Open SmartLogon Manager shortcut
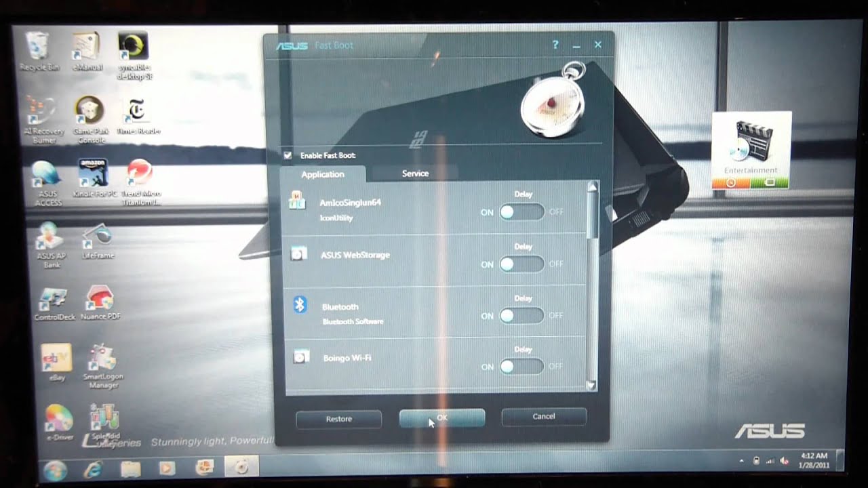Image resolution: width=868 pixels, height=488 pixels. coord(102,366)
